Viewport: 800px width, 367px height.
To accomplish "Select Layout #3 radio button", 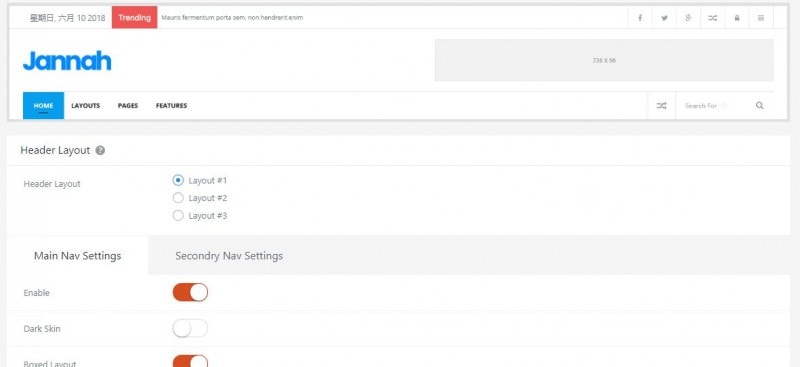I will click(178, 216).
